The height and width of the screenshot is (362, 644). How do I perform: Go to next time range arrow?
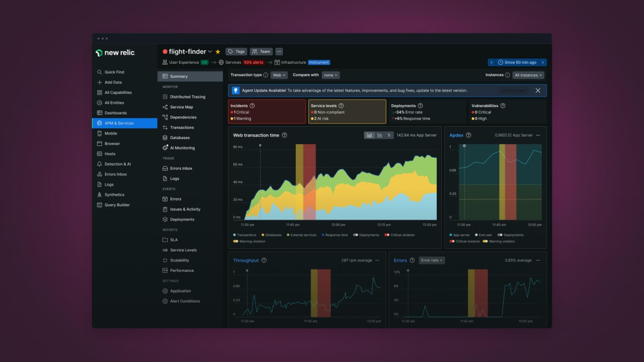click(543, 62)
